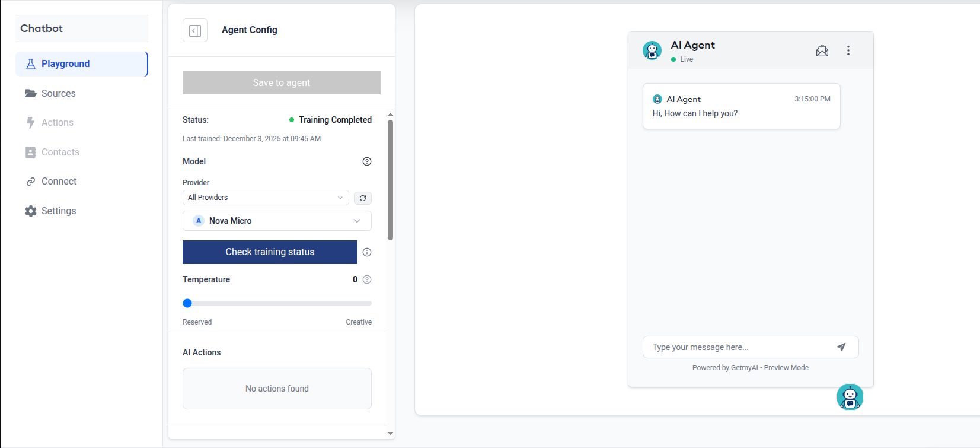The image size is (980, 448).
Task: Click the config panel scroll down arrow
Action: tap(390, 434)
